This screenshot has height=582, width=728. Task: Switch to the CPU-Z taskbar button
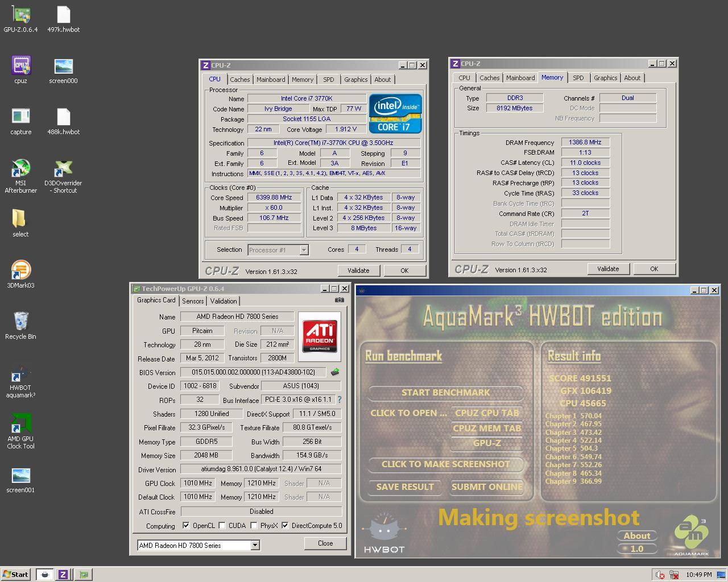[63, 575]
